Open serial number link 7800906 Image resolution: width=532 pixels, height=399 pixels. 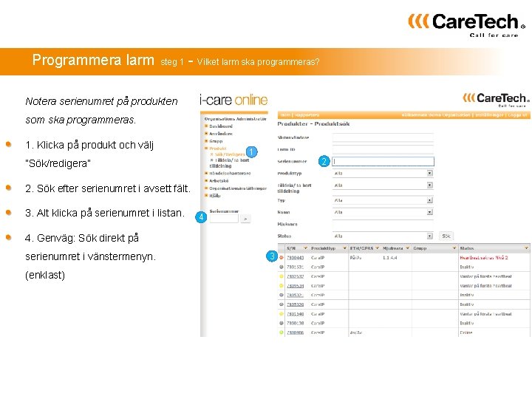click(295, 332)
